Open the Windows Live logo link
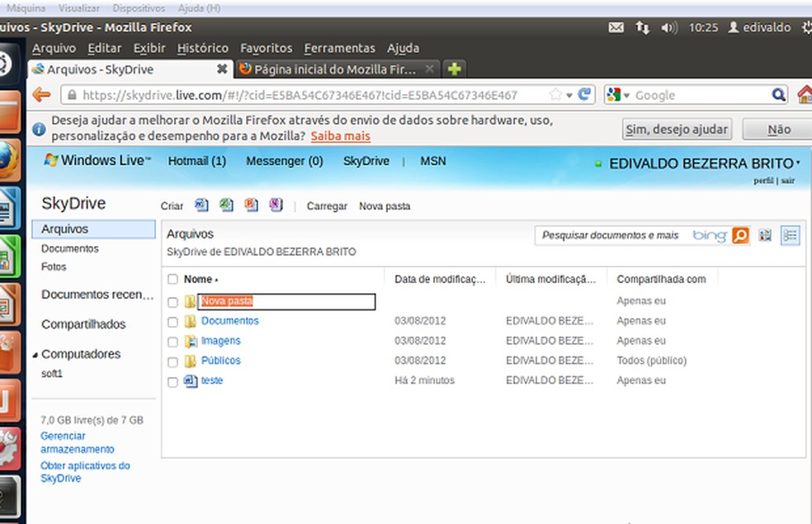Image resolution: width=812 pixels, height=524 pixels. [97, 161]
